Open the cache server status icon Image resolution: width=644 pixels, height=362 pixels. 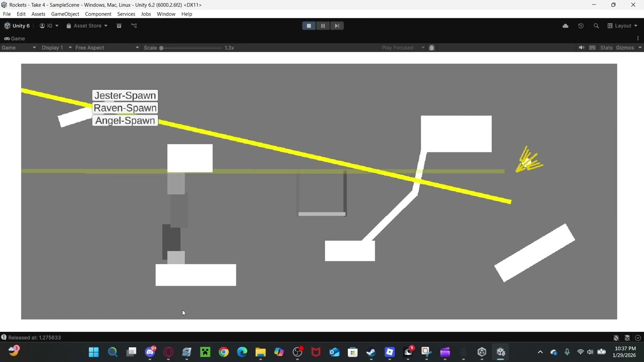627,338
